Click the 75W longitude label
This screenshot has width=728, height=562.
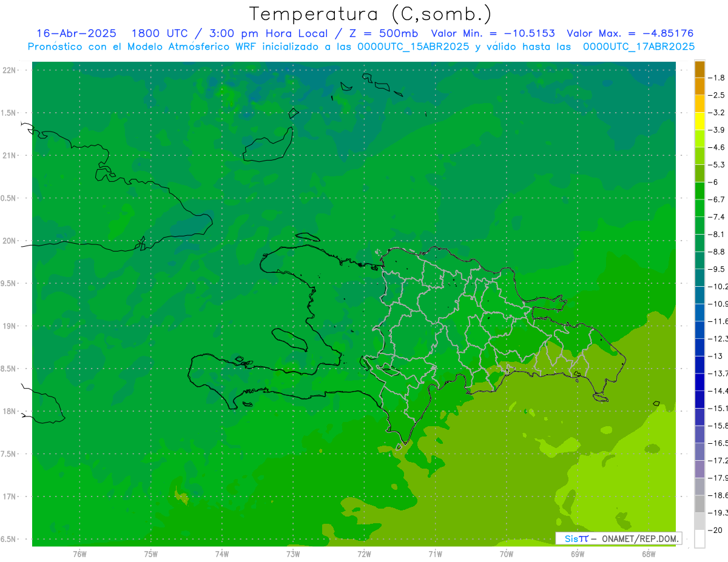tap(151, 554)
